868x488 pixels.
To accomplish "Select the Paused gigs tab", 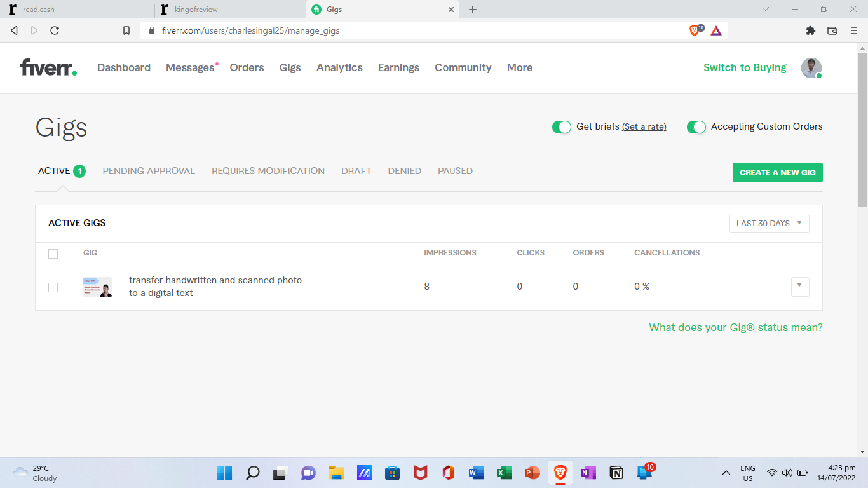I will click(456, 171).
